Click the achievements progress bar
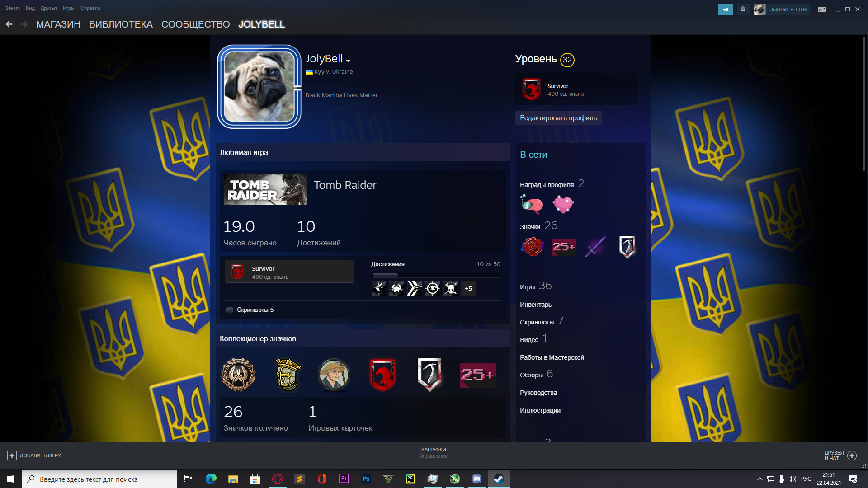868x488 pixels. click(x=436, y=274)
